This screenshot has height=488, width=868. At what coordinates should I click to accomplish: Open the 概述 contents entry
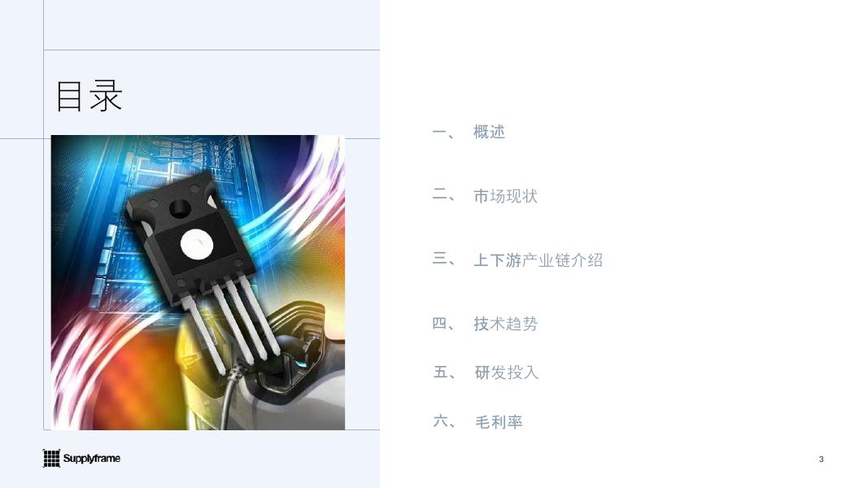[489, 132]
